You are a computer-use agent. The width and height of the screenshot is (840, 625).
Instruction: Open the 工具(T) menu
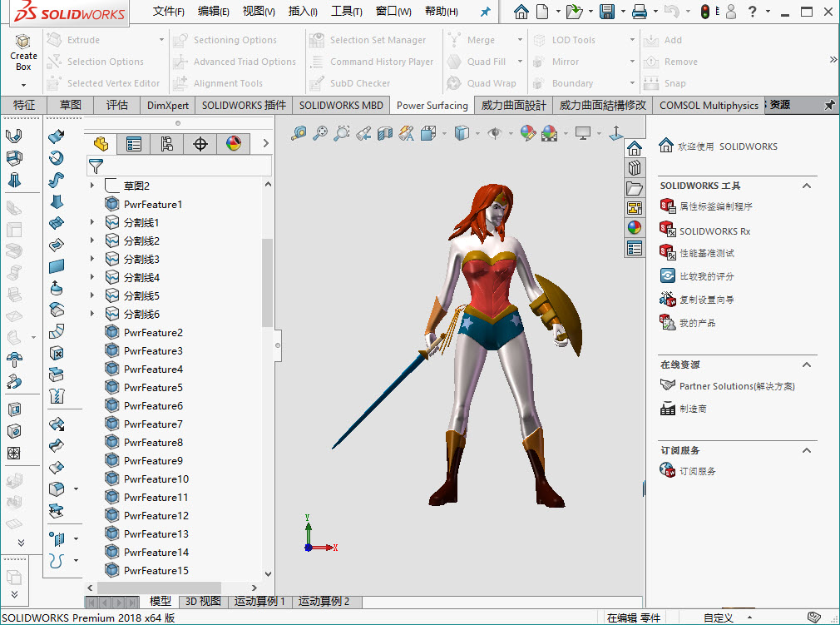coord(347,12)
